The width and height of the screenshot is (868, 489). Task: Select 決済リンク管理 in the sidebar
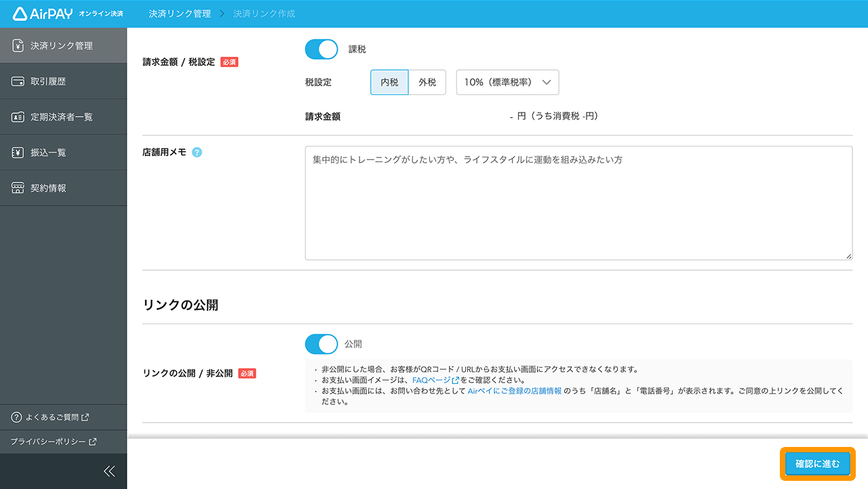[x=54, y=45]
